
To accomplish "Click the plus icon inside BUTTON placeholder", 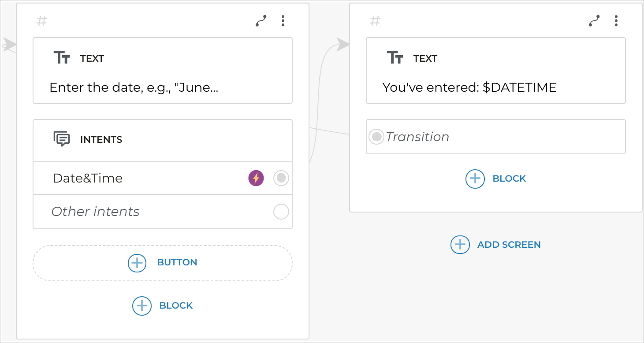I will coord(137,263).
